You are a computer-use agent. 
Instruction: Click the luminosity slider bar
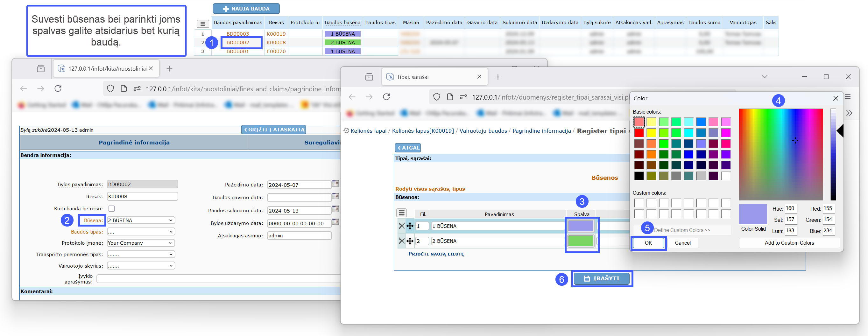coord(833,154)
